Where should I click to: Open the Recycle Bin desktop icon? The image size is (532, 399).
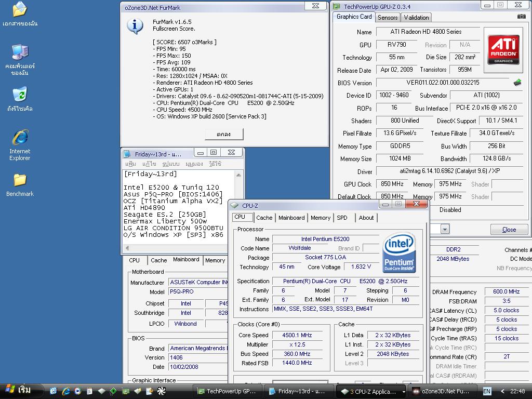tap(20, 95)
